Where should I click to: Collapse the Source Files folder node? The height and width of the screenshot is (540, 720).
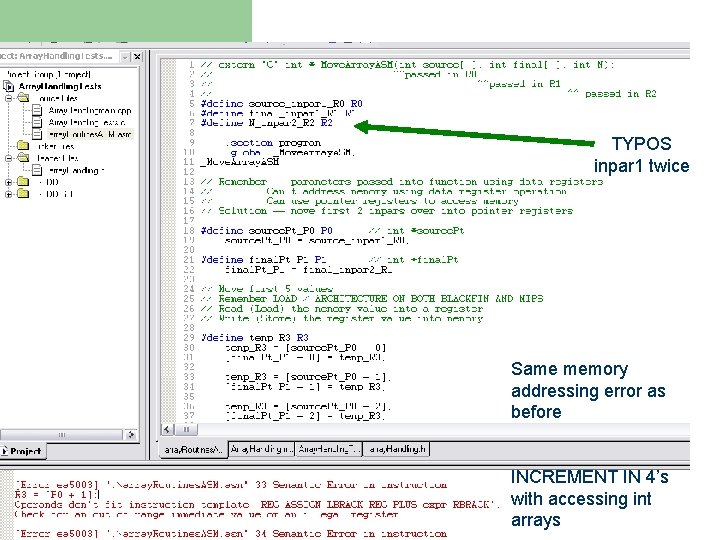point(8,98)
